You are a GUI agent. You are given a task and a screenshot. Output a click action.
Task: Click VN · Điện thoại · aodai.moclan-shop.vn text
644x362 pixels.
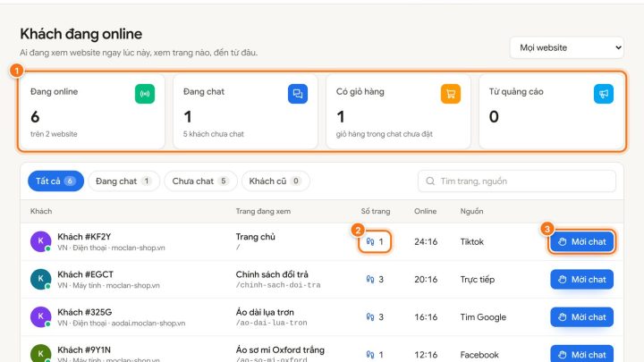click(x=121, y=324)
